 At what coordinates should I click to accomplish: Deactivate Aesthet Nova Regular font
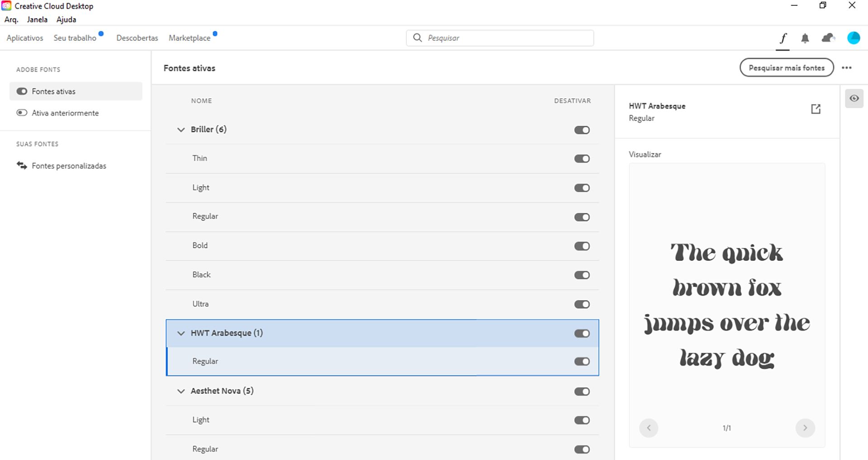pos(582,449)
